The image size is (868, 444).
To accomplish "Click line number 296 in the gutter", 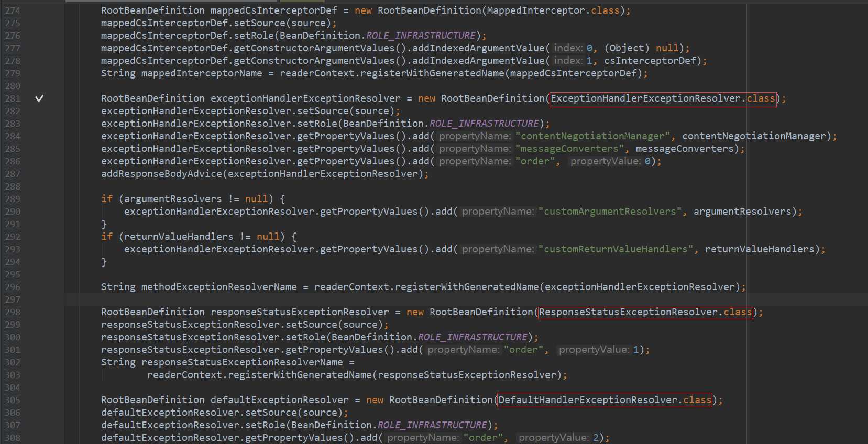I will coord(13,287).
